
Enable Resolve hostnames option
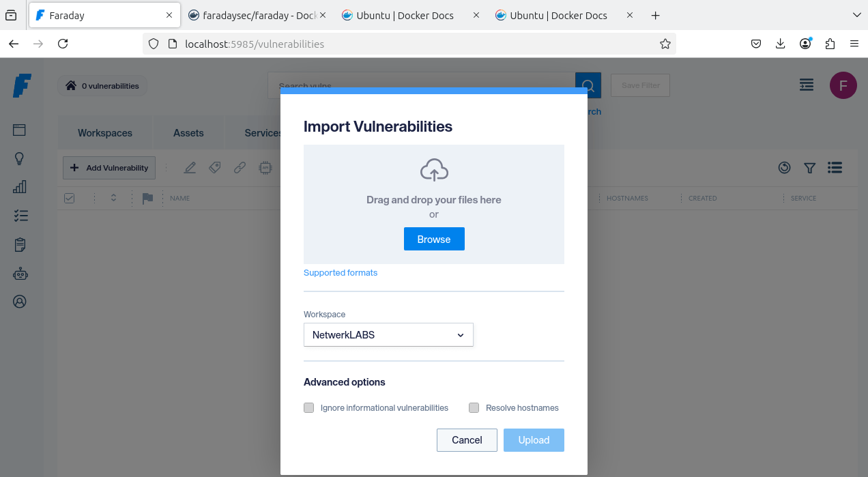pyautogui.click(x=474, y=407)
